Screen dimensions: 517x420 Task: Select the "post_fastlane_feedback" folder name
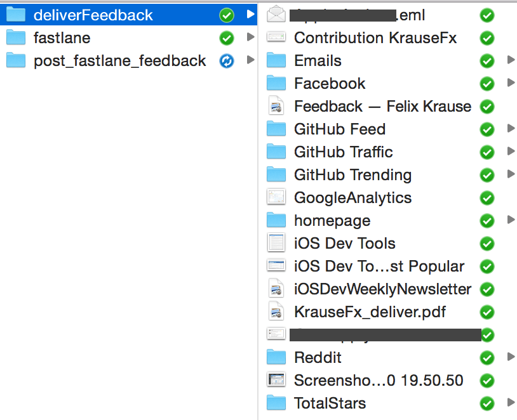tap(120, 62)
